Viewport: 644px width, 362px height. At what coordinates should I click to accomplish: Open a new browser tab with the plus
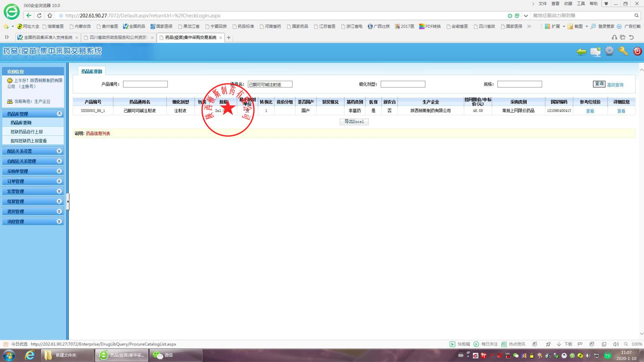229,37
